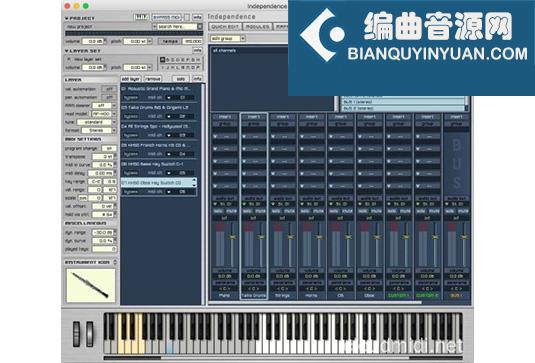Screen dimensions: 535x363
Task: Select the Taiko Drums channel name label
Action: click(254, 295)
